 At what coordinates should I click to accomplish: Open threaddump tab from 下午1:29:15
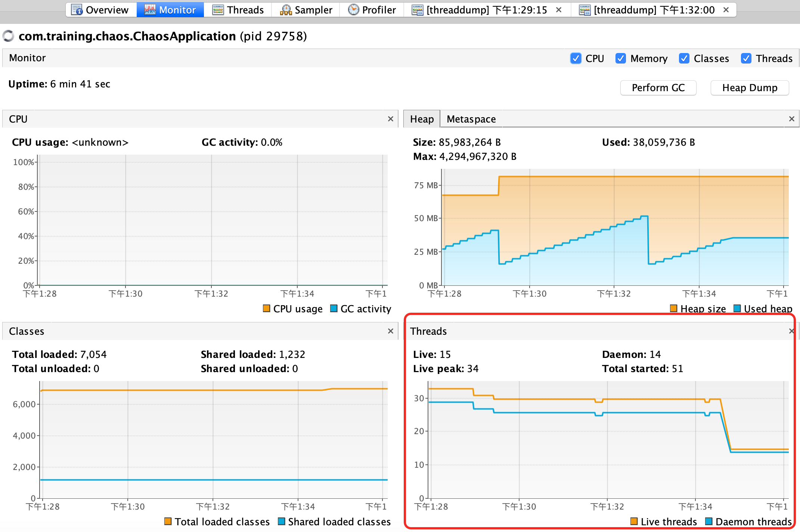tap(487, 10)
